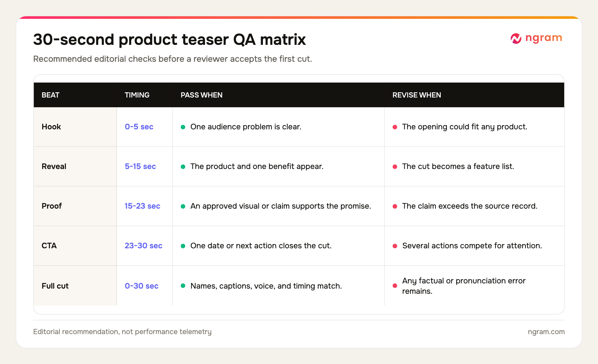This screenshot has width=598, height=364.
Task: Click 'One date or next action closes the cut.'
Action: pyautogui.click(x=261, y=246)
